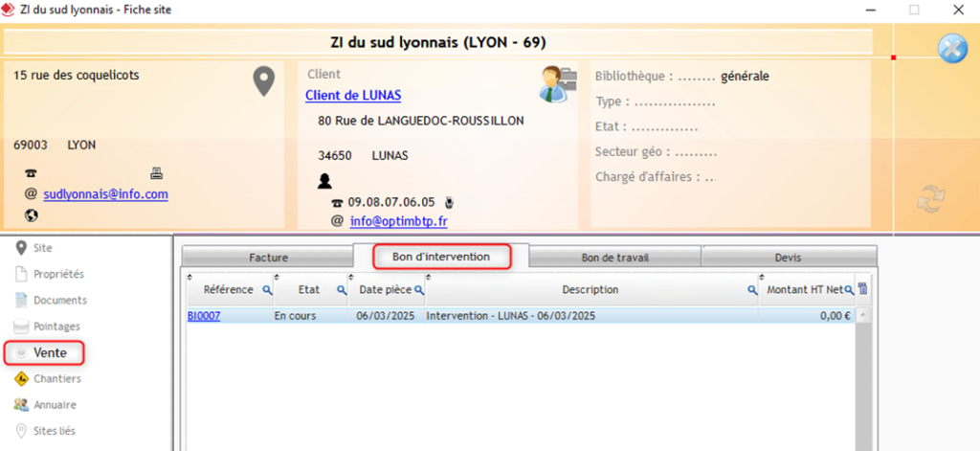980x451 pixels.
Task: Select Chantiers in the left sidebar
Action: (x=56, y=379)
